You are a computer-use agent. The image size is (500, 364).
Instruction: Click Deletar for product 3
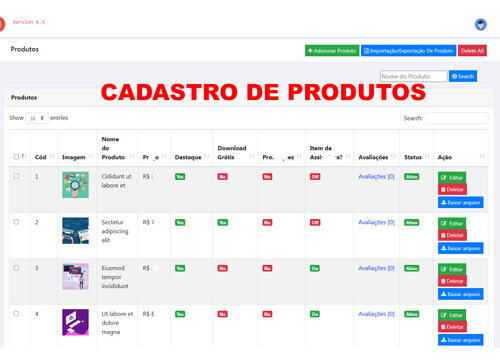(452, 281)
